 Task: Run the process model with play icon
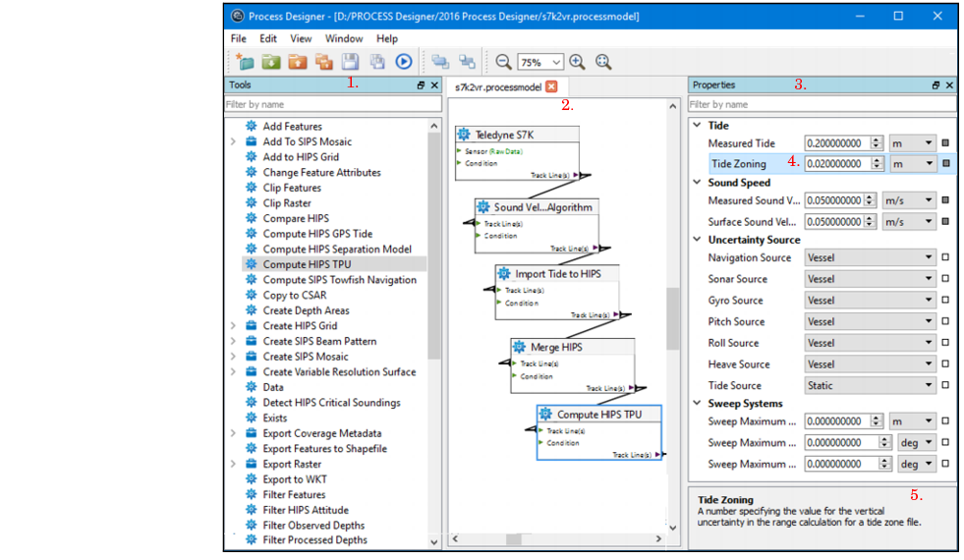(404, 62)
